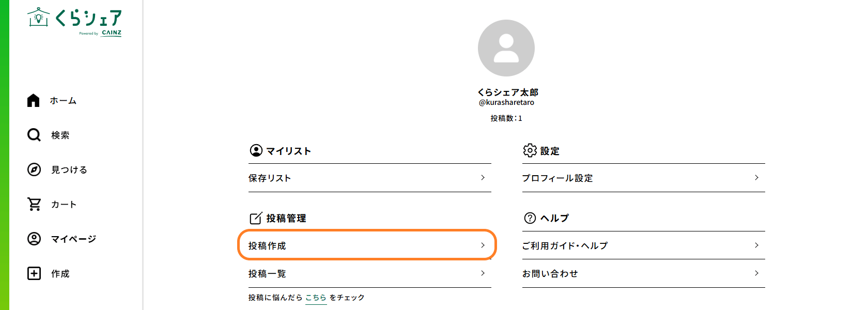Click お問い合わせ chevron arrow
The image size is (868, 310).
click(x=756, y=273)
